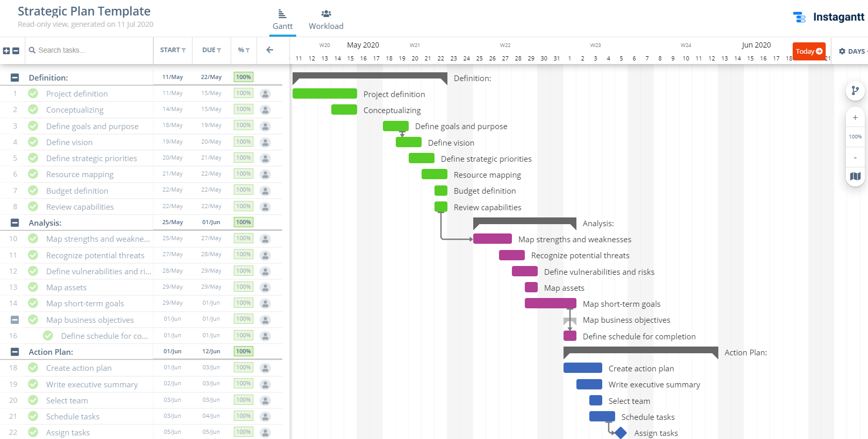
Task: Click the 25/May start date of Analysis
Action: (x=172, y=222)
